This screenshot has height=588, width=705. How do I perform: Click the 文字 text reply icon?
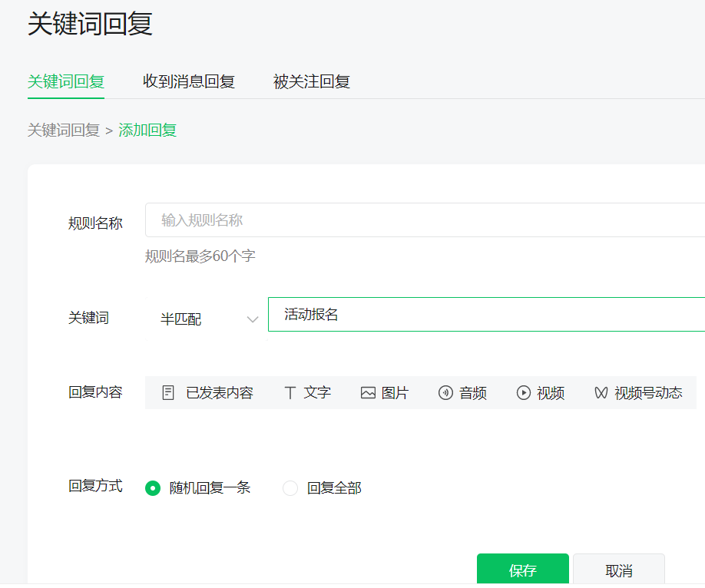(308, 392)
